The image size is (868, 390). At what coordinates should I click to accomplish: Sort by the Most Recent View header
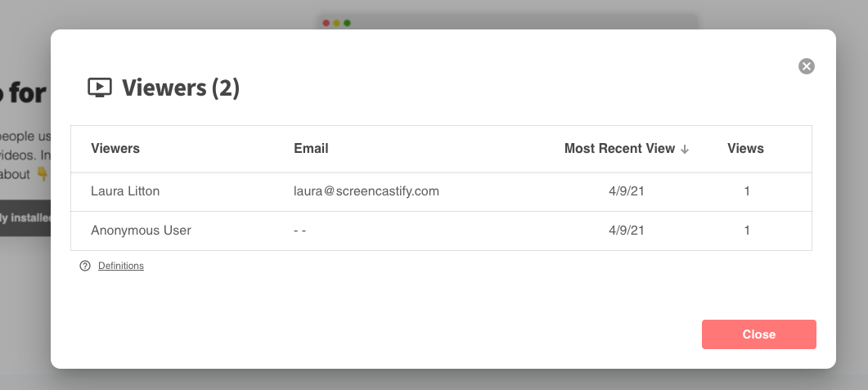(x=619, y=149)
